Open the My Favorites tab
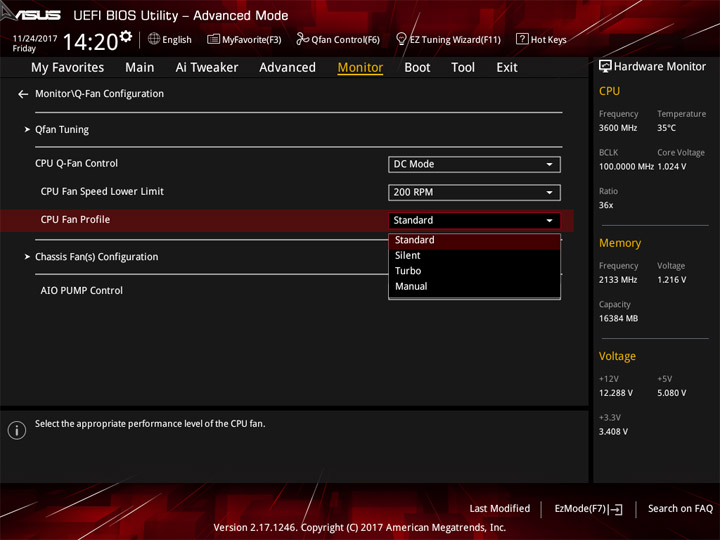Viewport: 720px width, 540px height. pyautogui.click(x=68, y=68)
